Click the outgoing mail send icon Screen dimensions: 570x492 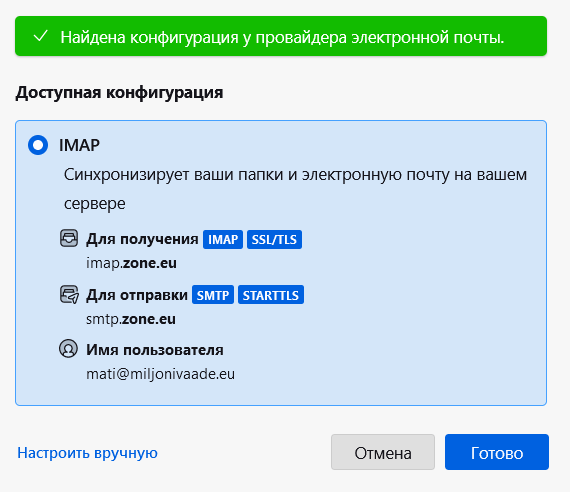click(x=69, y=295)
